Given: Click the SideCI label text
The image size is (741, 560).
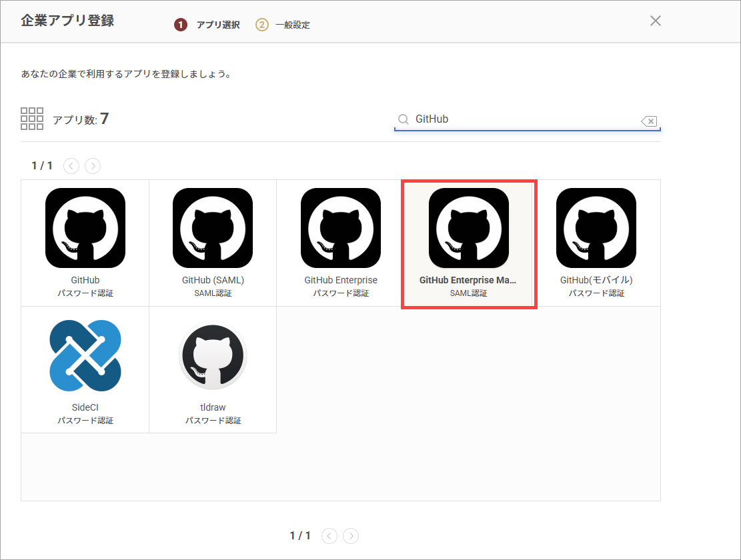Looking at the screenshot, I should (x=85, y=407).
